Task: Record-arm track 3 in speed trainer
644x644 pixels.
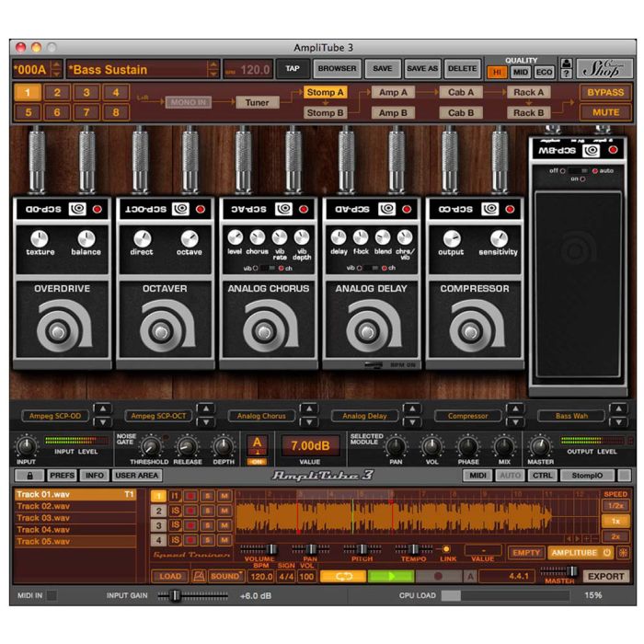Action: coord(190,525)
